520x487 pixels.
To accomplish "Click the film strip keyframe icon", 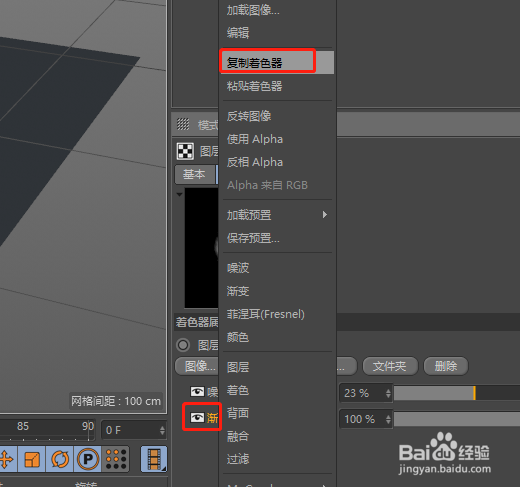I will point(154,459).
